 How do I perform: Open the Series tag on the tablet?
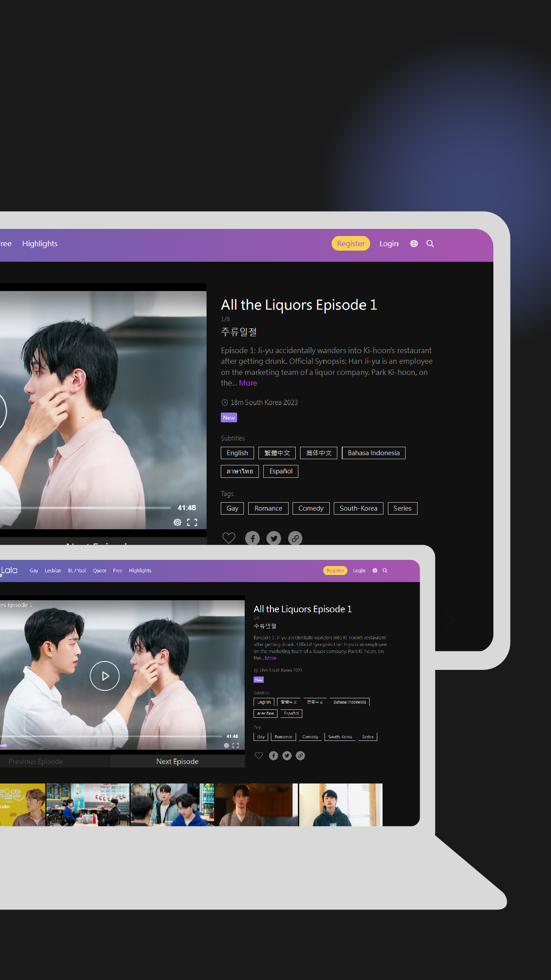403,508
